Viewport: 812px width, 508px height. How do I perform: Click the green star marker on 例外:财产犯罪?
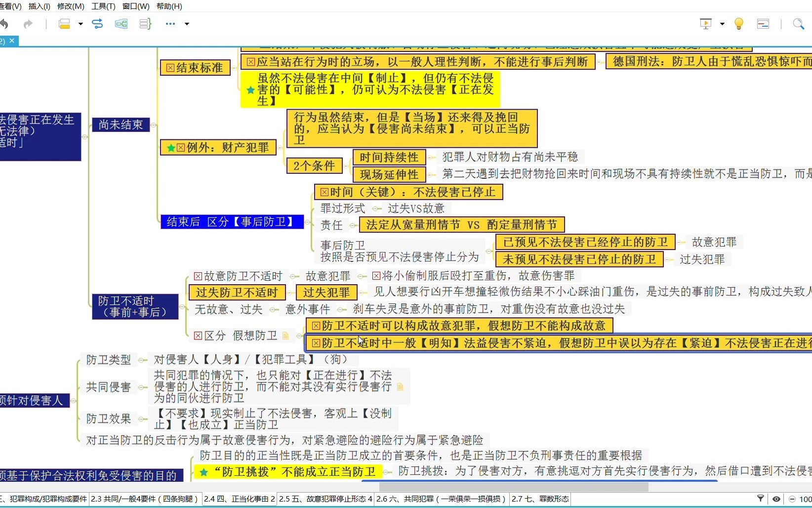[171, 148]
